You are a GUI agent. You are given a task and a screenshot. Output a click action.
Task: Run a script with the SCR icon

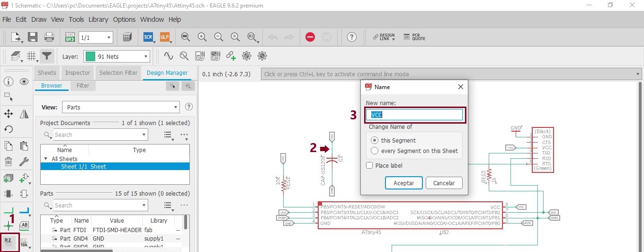tap(148, 37)
